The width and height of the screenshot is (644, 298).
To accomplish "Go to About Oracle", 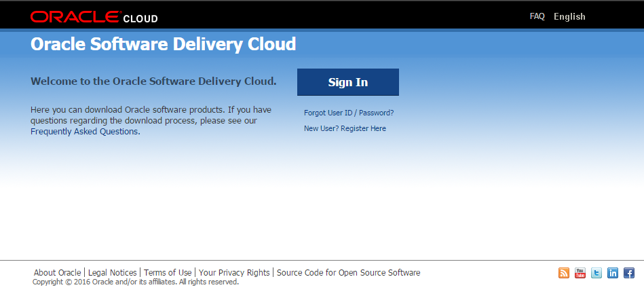I will tap(57, 273).
